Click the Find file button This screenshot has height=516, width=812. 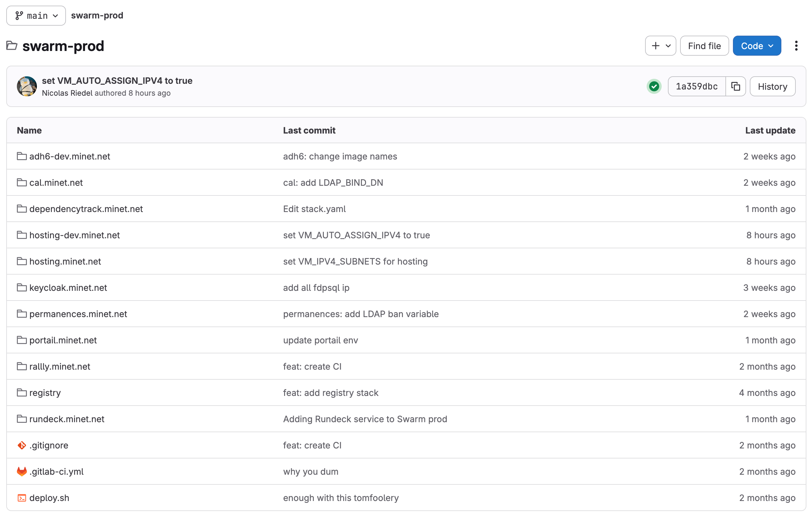coord(704,46)
